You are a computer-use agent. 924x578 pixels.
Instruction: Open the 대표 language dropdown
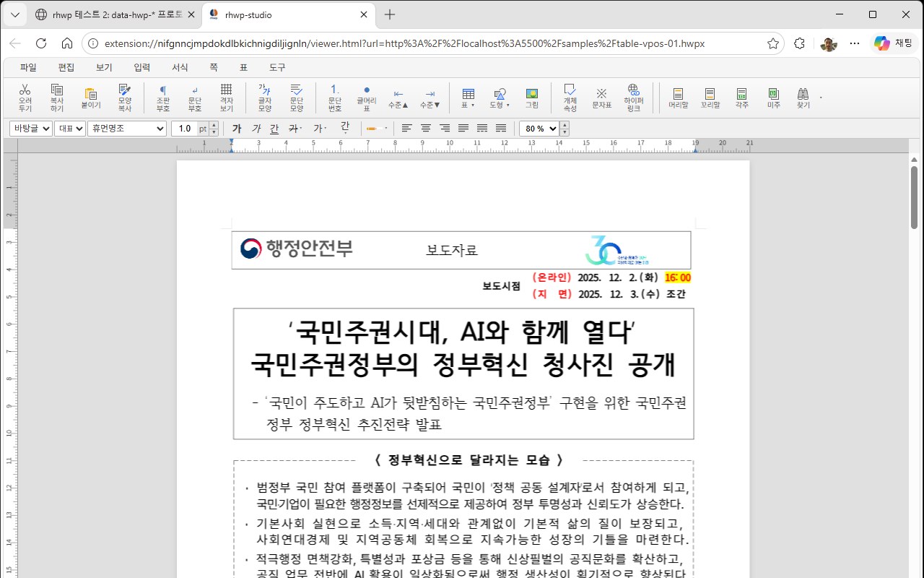tap(70, 129)
